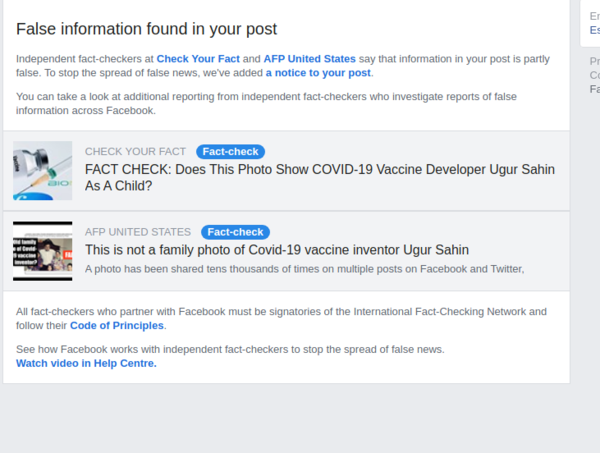
Task: Click the AFP article description snippet
Action: 304,268
